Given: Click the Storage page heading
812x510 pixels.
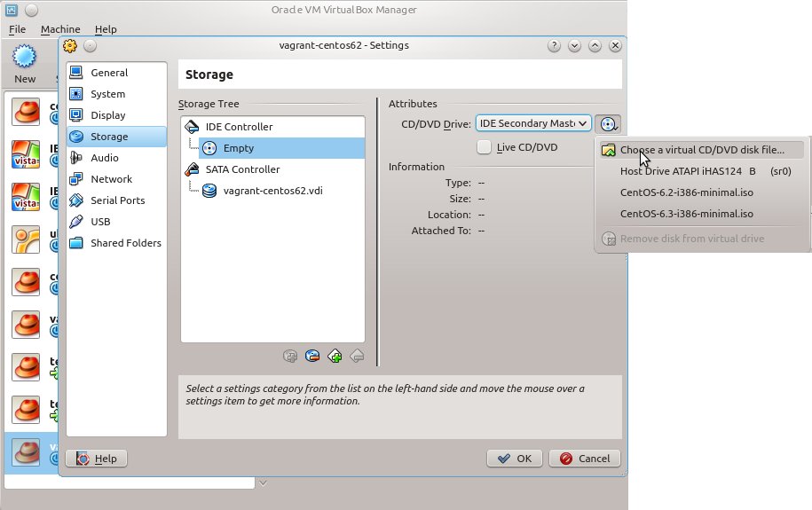Looking at the screenshot, I should click(209, 75).
